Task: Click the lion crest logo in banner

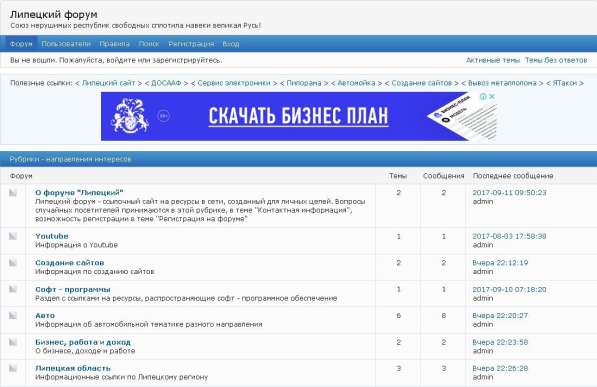Action: [x=129, y=116]
